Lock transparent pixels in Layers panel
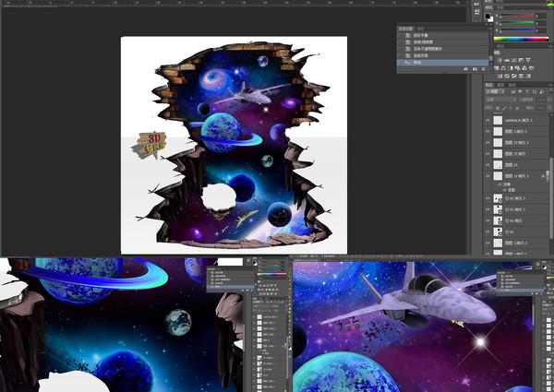The width and height of the screenshot is (554, 392). (x=498, y=108)
